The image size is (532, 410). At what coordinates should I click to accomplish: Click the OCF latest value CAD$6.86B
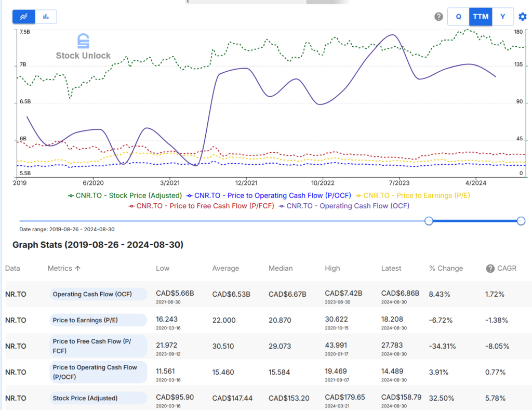tap(400, 293)
